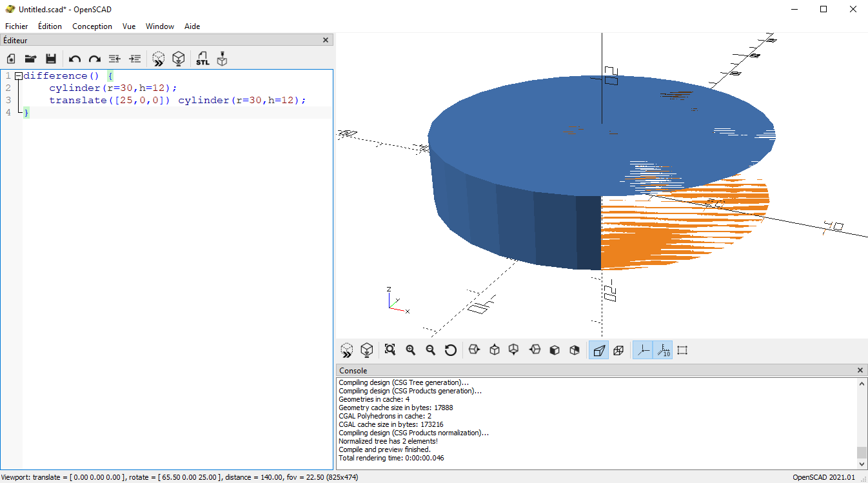Open the Fichier menu

click(x=17, y=26)
